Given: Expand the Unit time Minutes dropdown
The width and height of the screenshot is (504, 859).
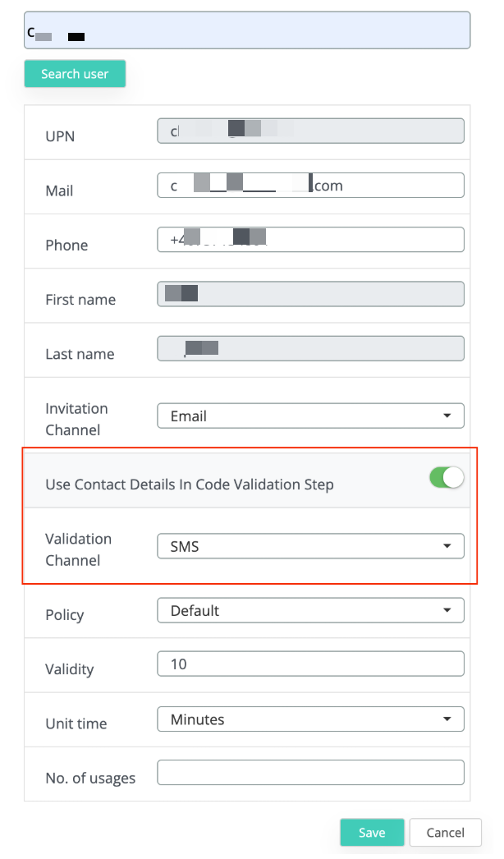Looking at the screenshot, I should tap(310, 719).
